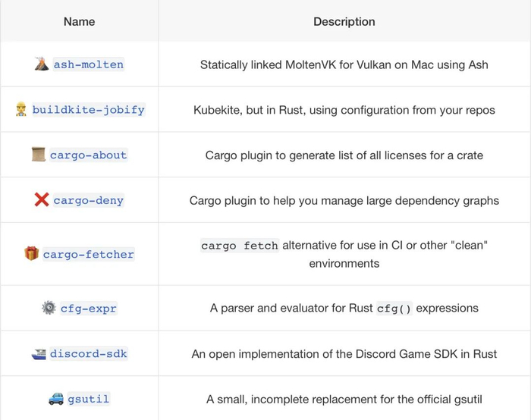This screenshot has height=420, width=531.
Task: Click the scroll emoji beside cargo-about
Action: (x=38, y=155)
